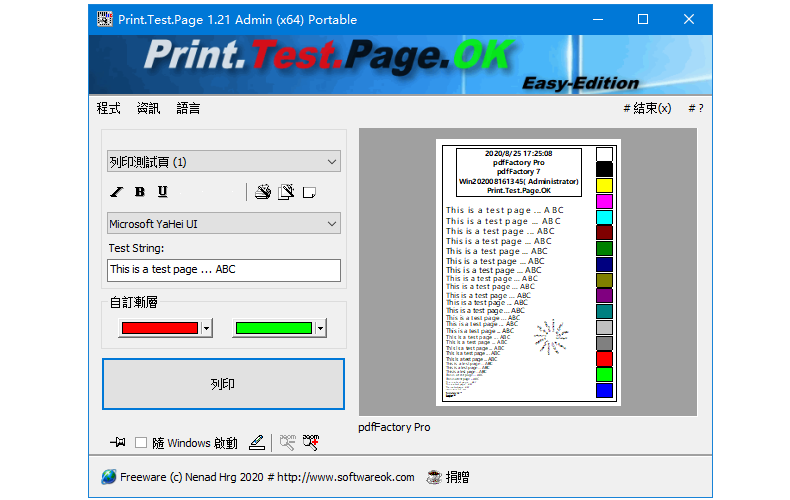Image resolution: width=790 pixels, height=500 pixels.
Task: Click the blank page icon
Action: tap(309, 193)
